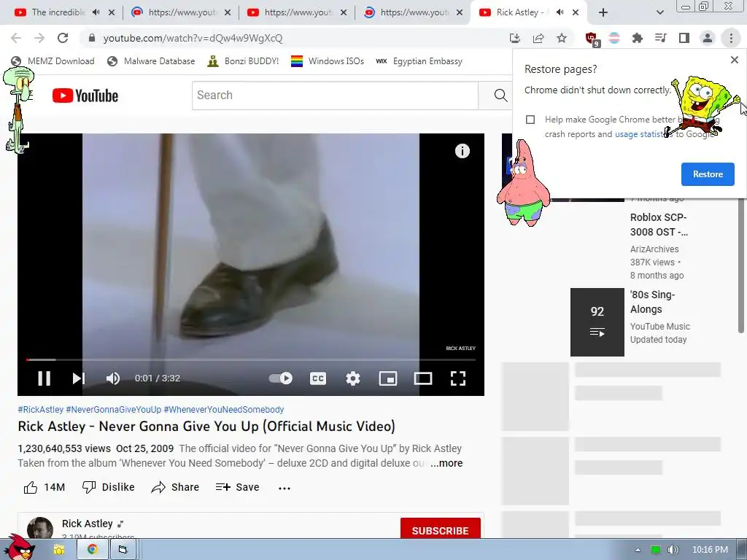The width and height of the screenshot is (747, 560).
Task: Go forward in browser history
Action: click(x=39, y=38)
